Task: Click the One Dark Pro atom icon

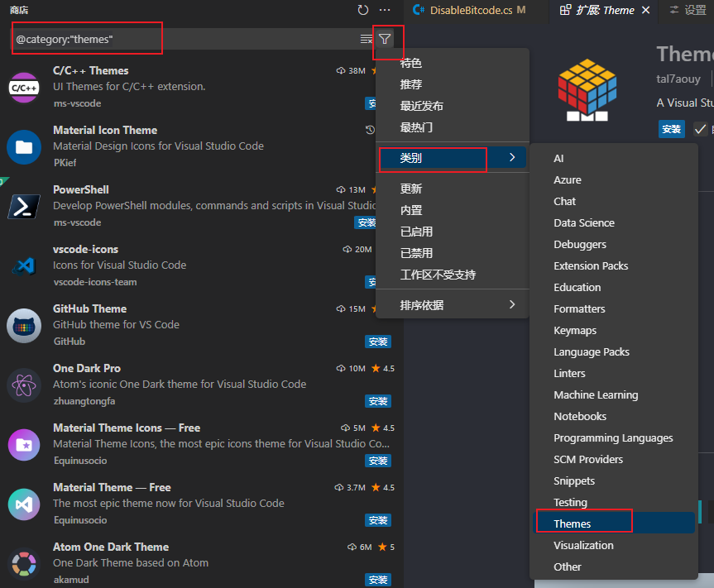Action: point(24,385)
